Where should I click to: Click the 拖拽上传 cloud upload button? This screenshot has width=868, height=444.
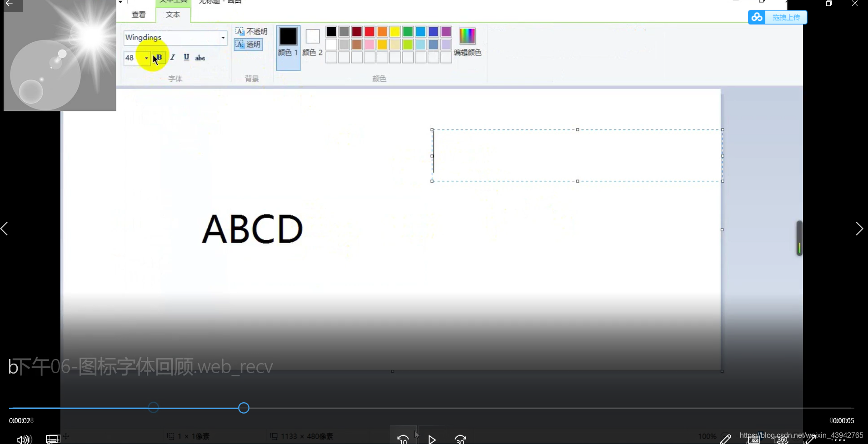[778, 17]
